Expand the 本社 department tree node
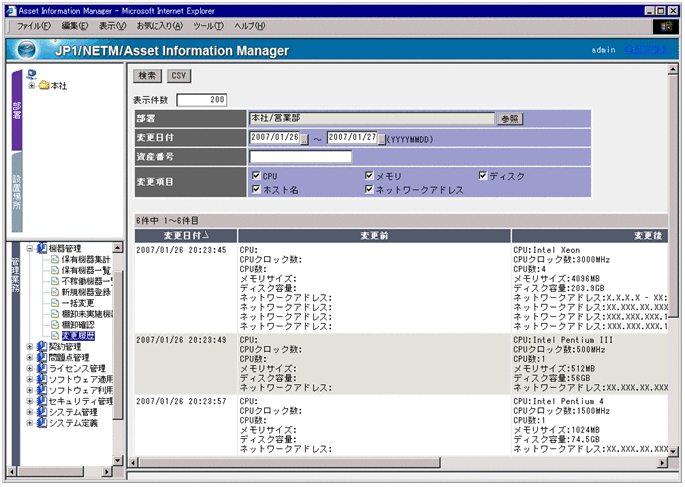 (31, 85)
